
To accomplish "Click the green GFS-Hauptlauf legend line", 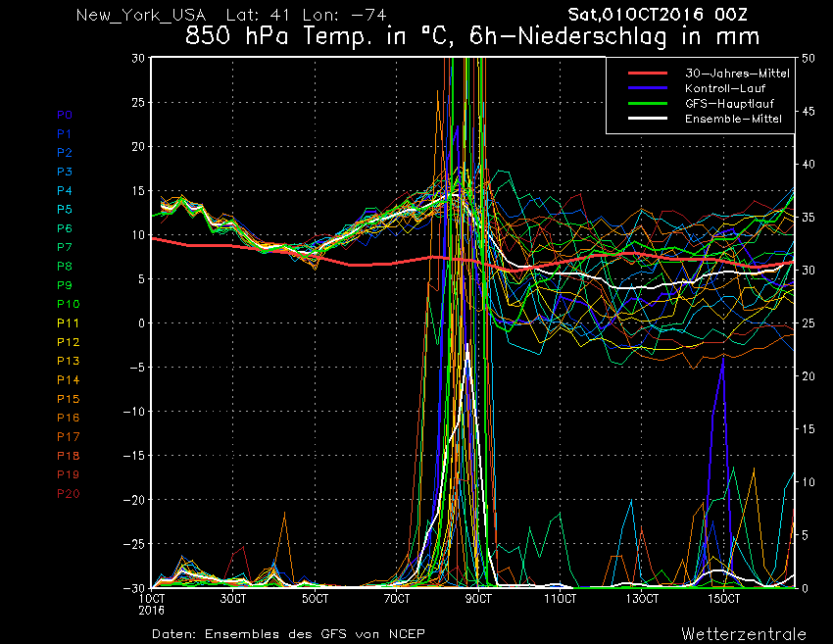I will click(x=648, y=103).
